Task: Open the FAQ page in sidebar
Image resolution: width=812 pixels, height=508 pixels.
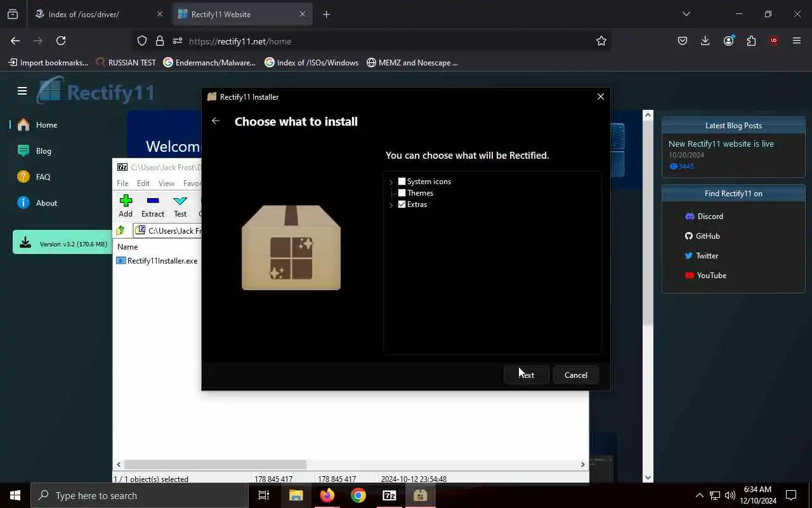Action: 34,177
